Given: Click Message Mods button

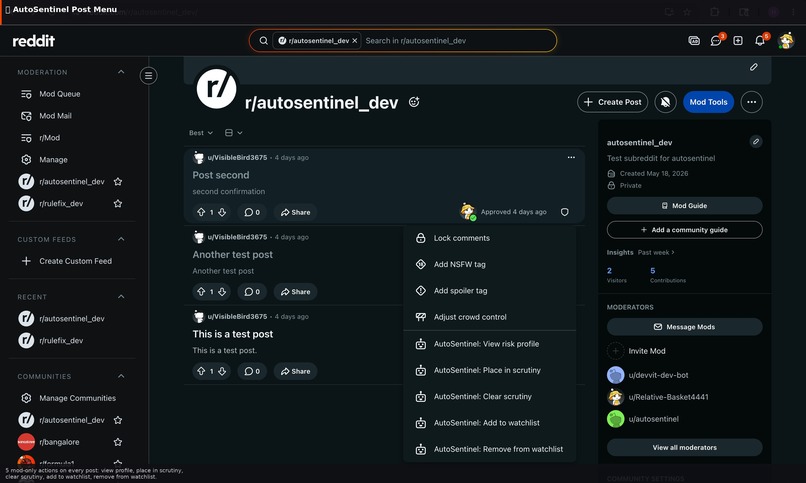Looking at the screenshot, I should point(684,327).
